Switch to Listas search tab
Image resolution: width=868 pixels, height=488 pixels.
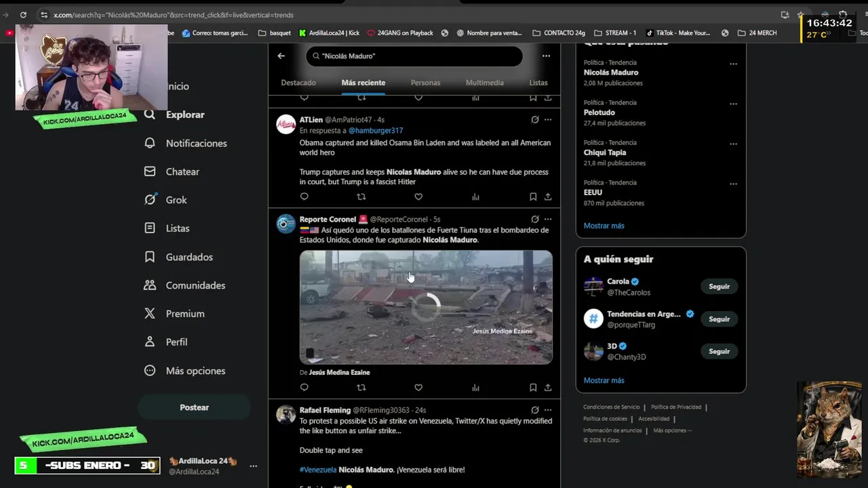tap(538, 83)
